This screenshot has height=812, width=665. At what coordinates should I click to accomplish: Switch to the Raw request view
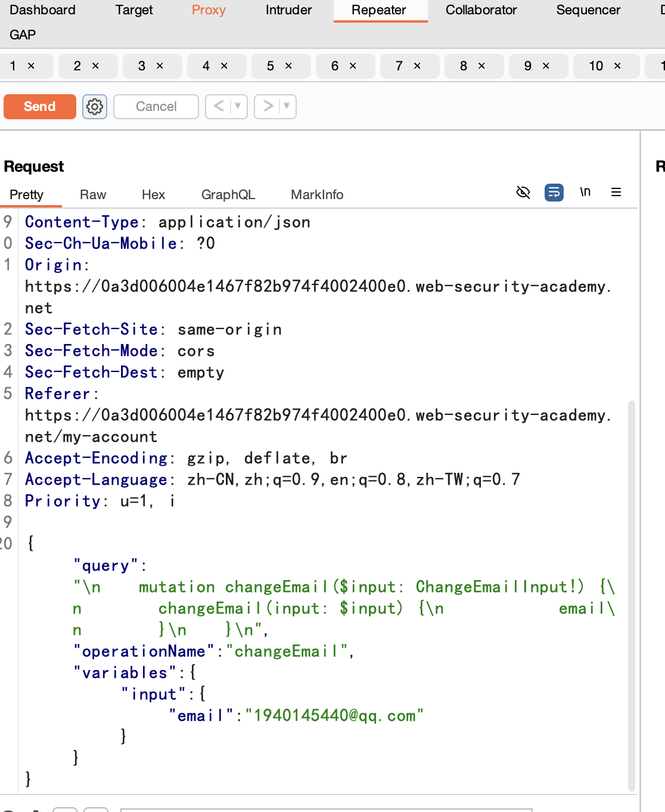[x=93, y=195]
